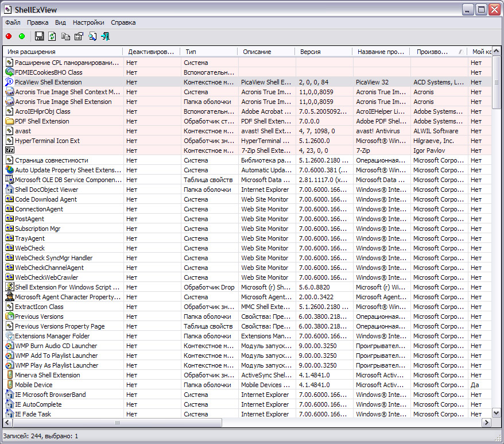Click the vertical scrollbar up arrow
This screenshot has width=504, height=444.
tap(497, 52)
